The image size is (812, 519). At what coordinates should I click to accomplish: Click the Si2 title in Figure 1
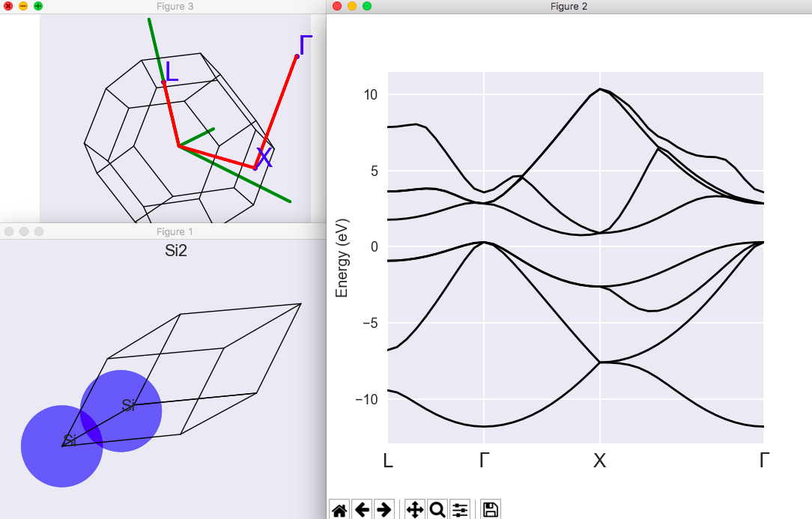175,251
